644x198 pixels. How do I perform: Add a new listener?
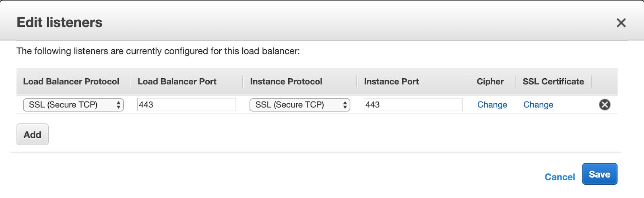33,134
